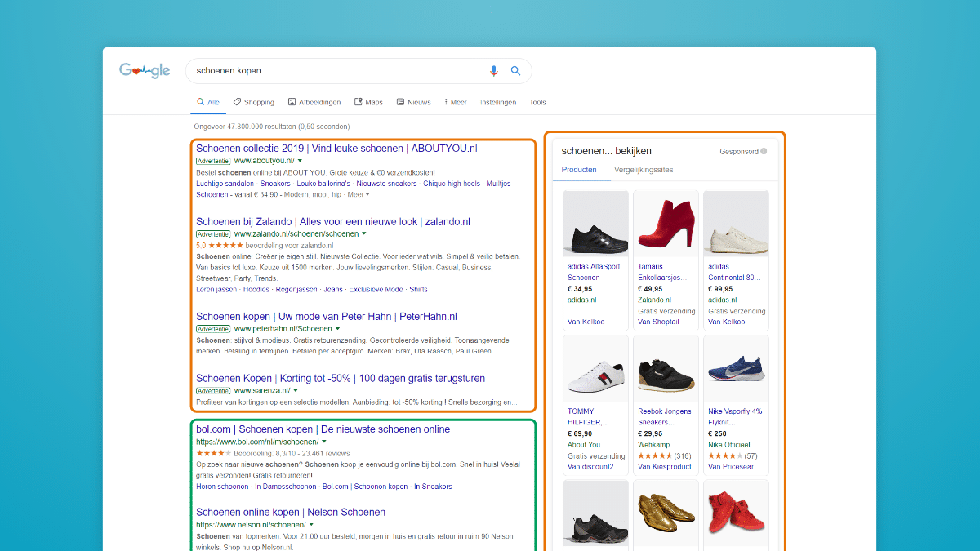Image resolution: width=980 pixels, height=551 pixels.
Task: Open Instellingen settings menu
Action: click(x=498, y=103)
